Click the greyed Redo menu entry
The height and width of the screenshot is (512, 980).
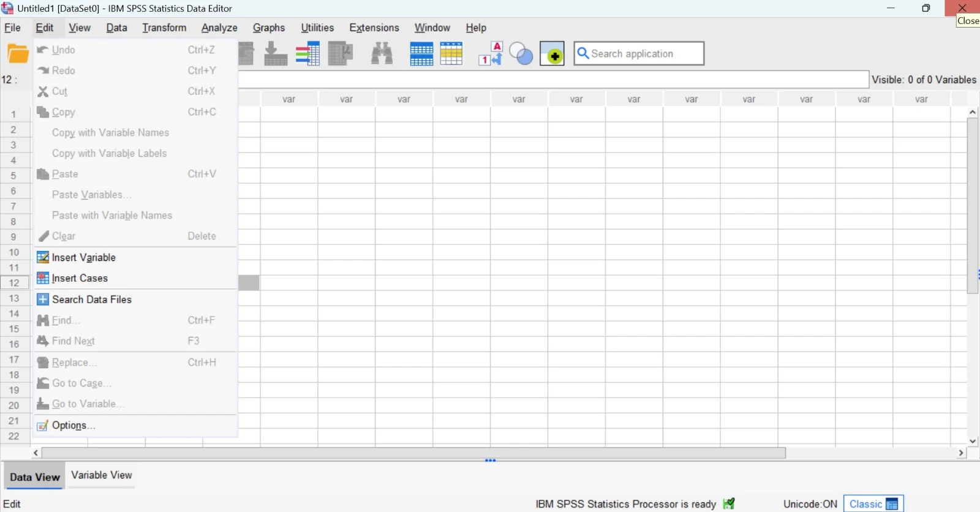(x=135, y=70)
